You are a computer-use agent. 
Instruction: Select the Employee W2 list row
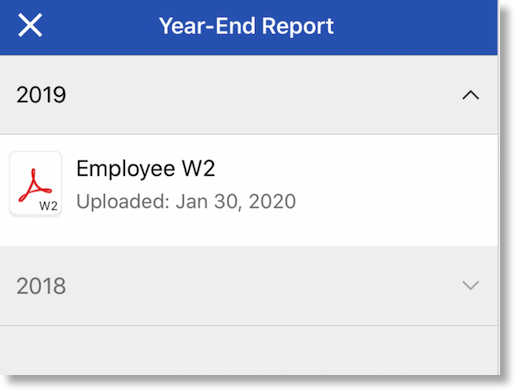(x=249, y=190)
